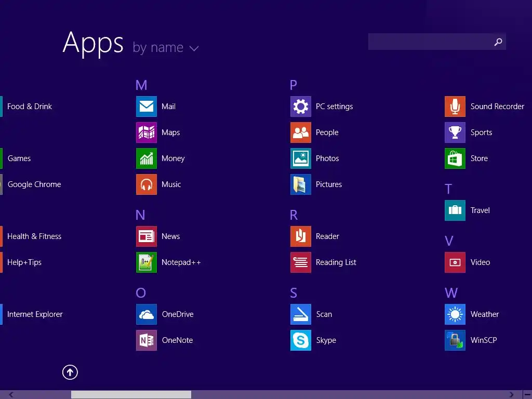Launch Internet Explorer from the list

coord(35,314)
